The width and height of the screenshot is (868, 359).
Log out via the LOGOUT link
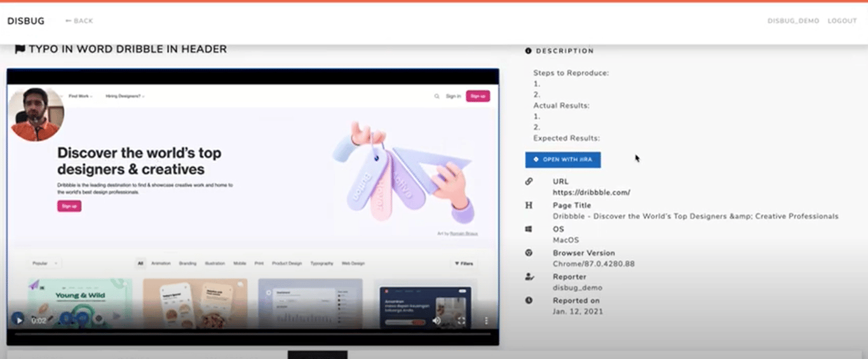[x=842, y=21]
